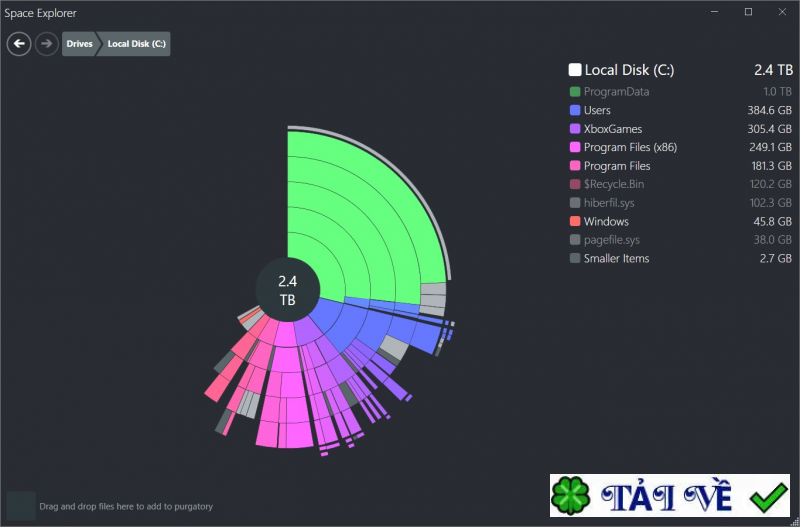Select pagefile.sys in the legend
Screen dimensions: 800x527
click(x=612, y=240)
